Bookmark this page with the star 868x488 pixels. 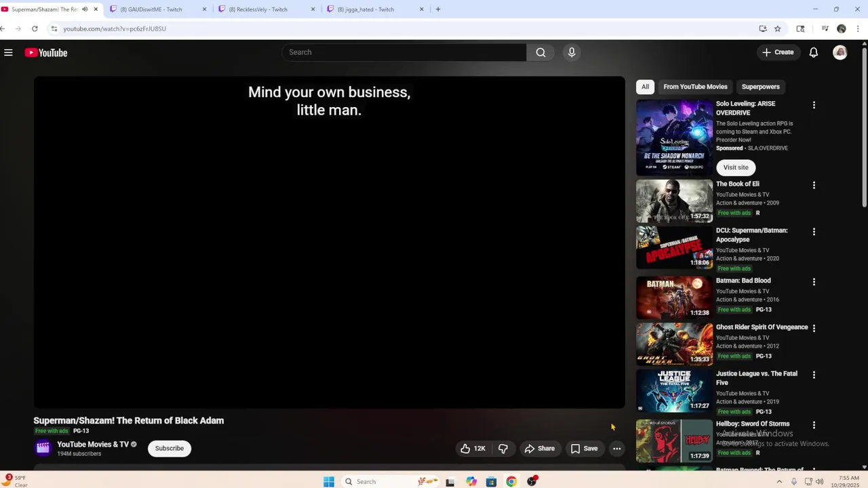coord(777,28)
